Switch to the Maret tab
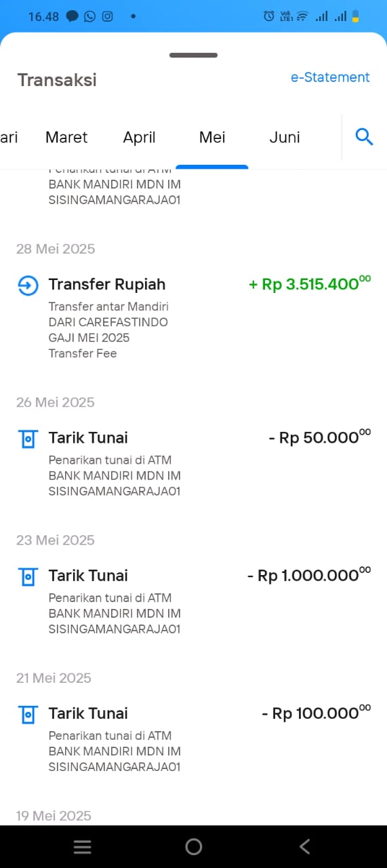This screenshot has height=868, width=387. coord(66,137)
